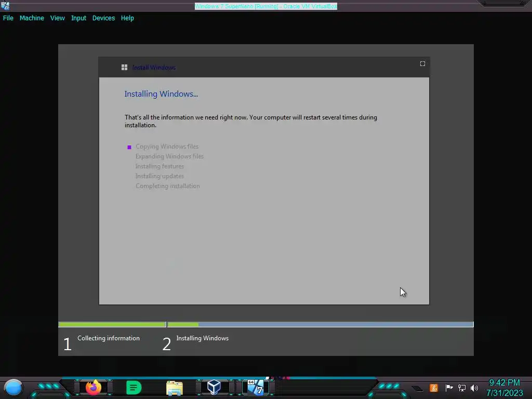This screenshot has width=532, height=399.
Task: Open the Help menu
Action: 127,18
